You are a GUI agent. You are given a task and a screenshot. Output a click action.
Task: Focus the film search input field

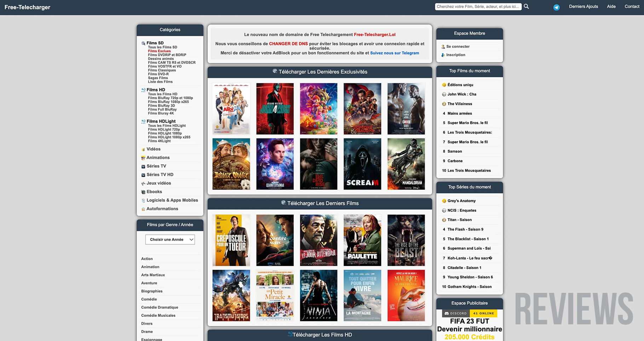[478, 6]
